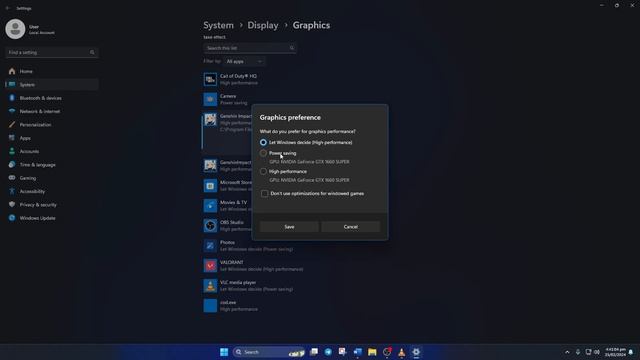
Task: Open VLC cone icon in the taskbar
Action: [x=401, y=352]
